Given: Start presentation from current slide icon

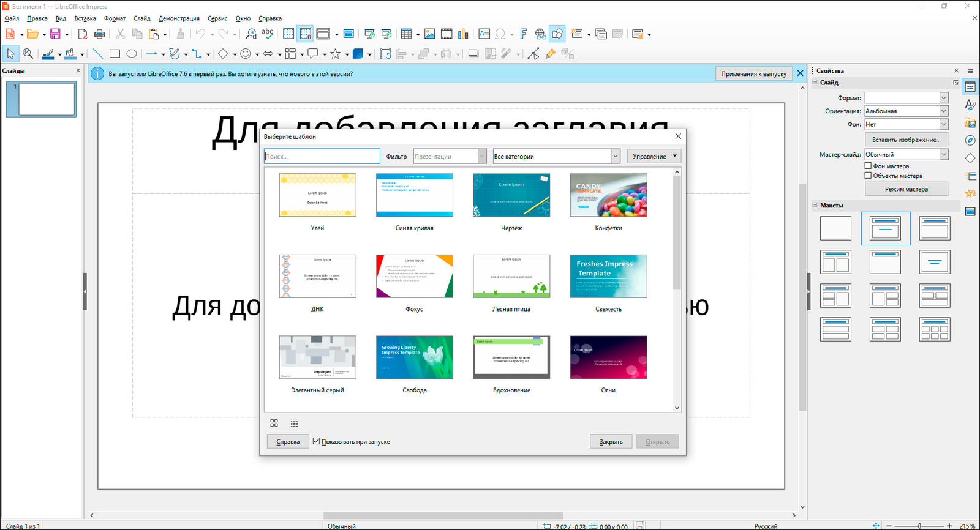Looking at the screenshot, I should pos(386,34).
